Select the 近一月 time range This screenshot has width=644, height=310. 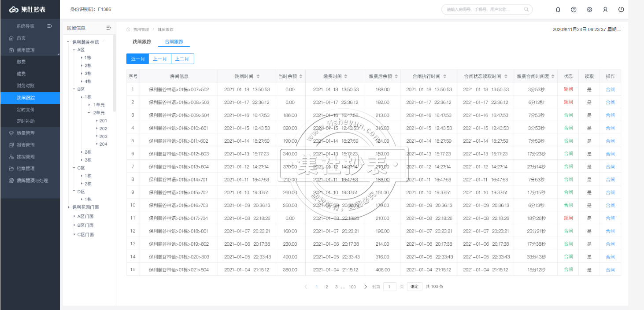(137, 59)
